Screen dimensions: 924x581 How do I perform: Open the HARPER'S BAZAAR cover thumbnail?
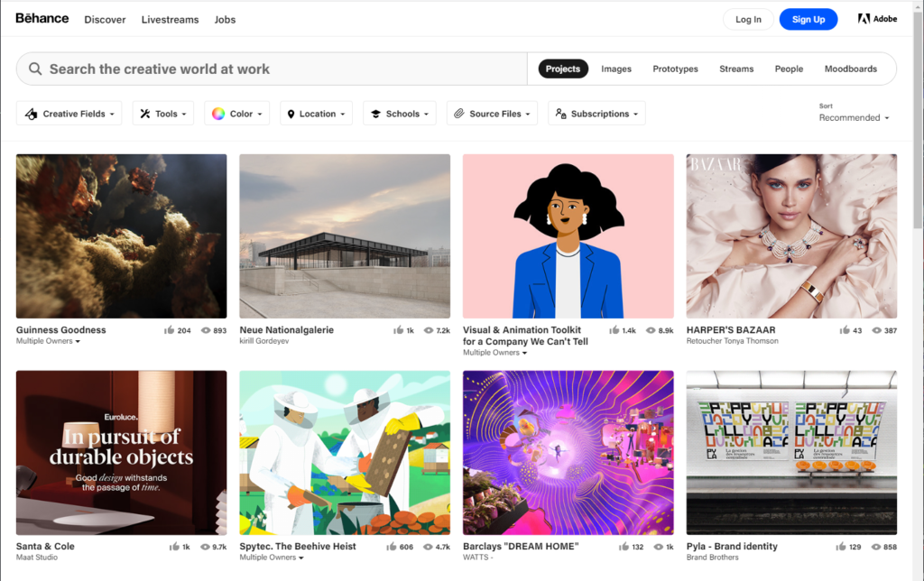pos(791,236)
